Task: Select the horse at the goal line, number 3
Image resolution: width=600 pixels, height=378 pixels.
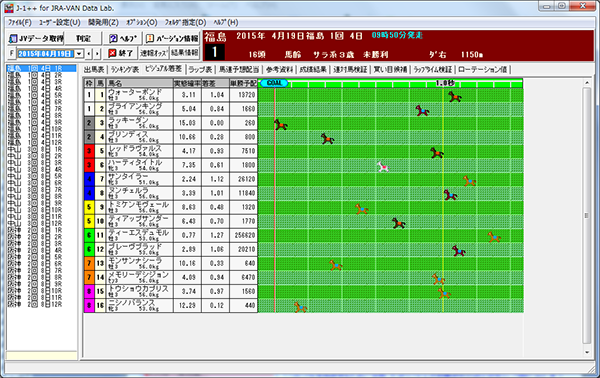Action: point(280,125)
